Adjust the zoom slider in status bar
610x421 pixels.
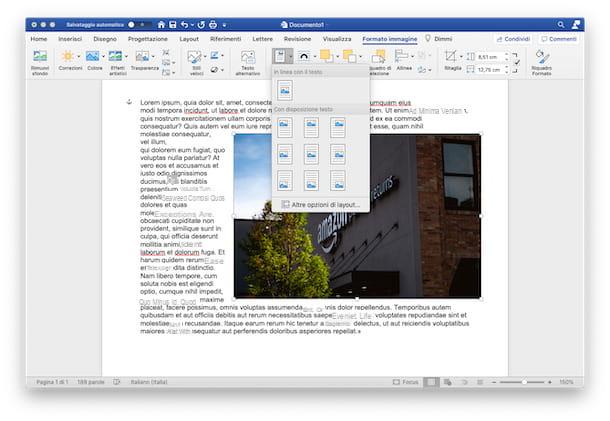click(522, 382)
